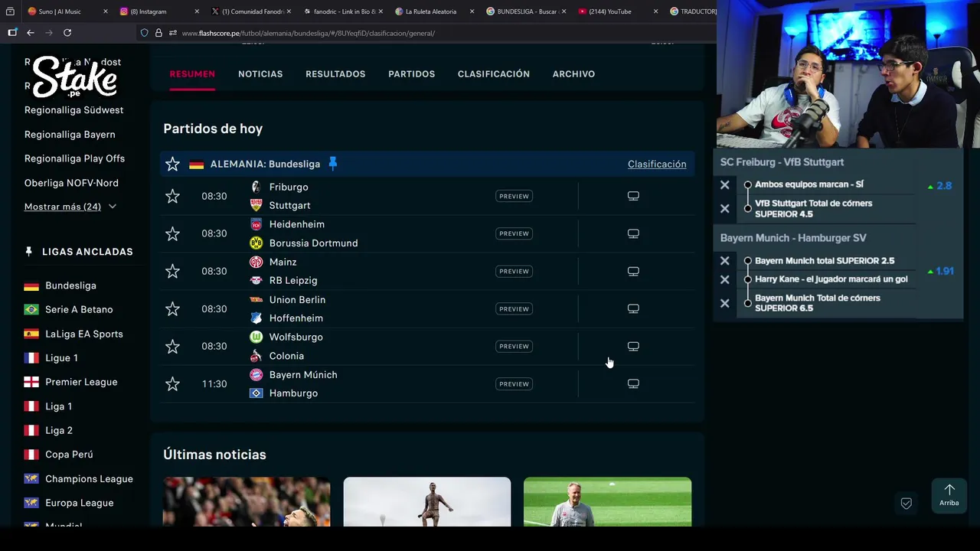Click the padlock site security icon
This screenshot has width=980, height=551.
point(158,33)
